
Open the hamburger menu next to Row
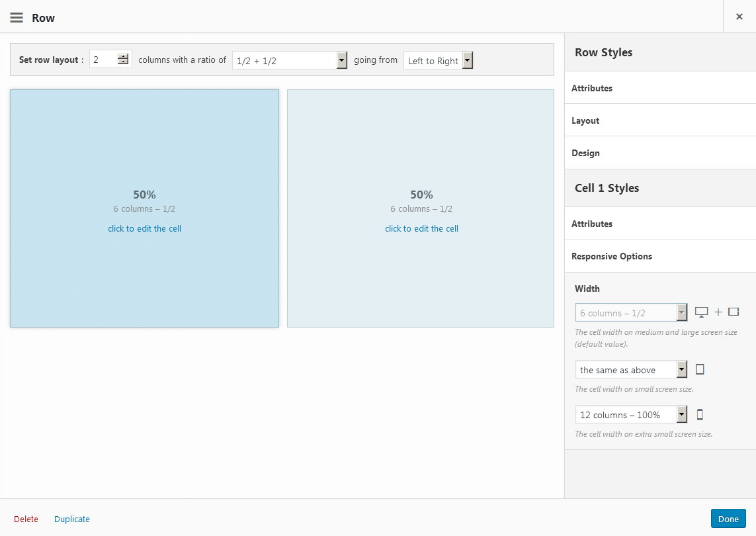coord(17,18)
